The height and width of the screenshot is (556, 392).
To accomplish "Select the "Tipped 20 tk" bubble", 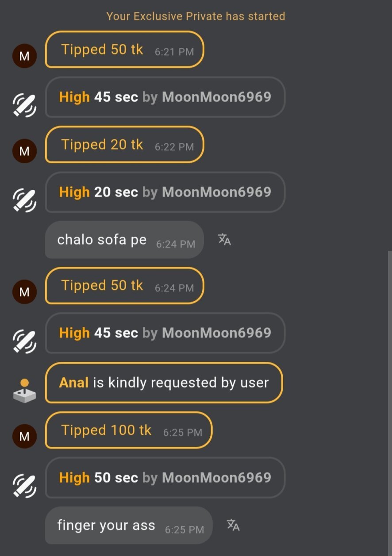I will click(x=124, y=145).
